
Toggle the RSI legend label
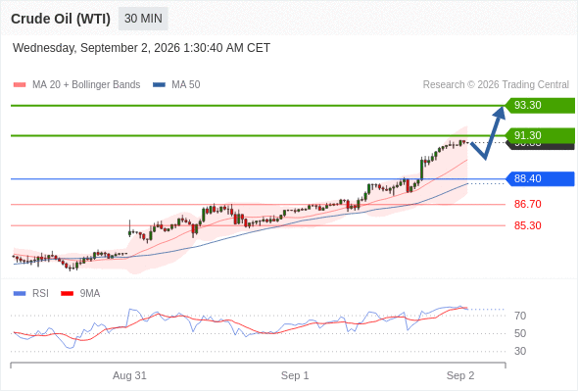(x=40, y=294)
